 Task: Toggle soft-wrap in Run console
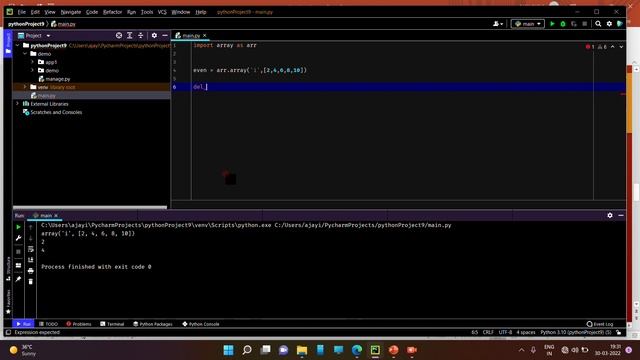(x=31, y=249)
